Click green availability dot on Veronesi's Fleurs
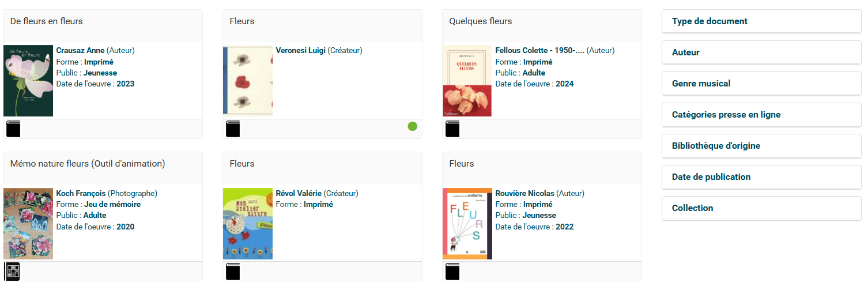The height and width of the screenshot is (290, 868). pos(412,126)
